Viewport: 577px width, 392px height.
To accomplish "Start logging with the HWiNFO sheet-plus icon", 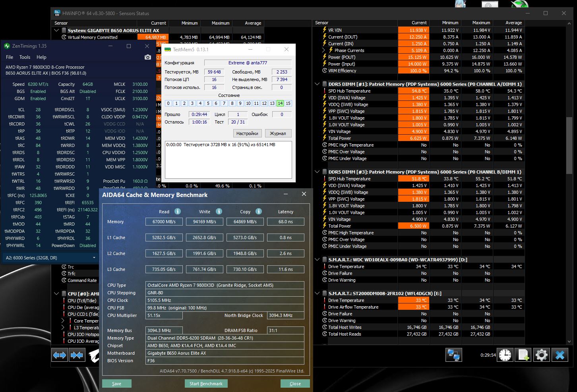I will coord(523,355).
